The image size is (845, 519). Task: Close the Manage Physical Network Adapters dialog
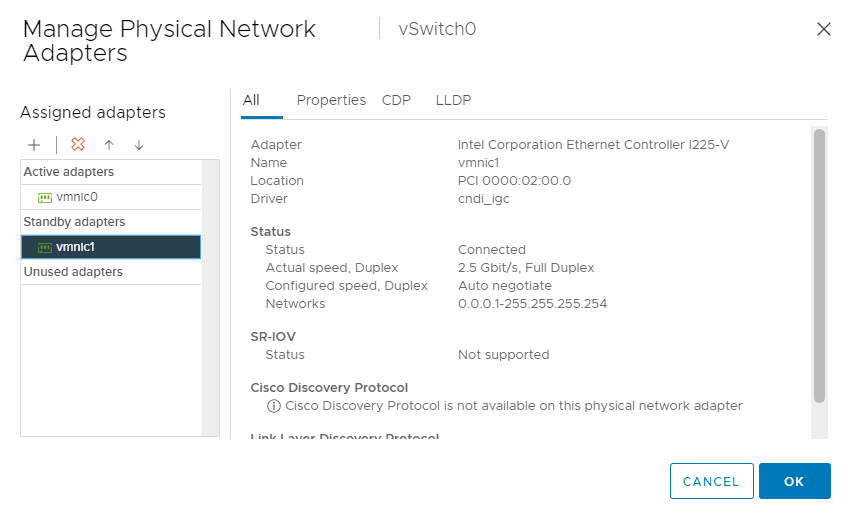823,29
